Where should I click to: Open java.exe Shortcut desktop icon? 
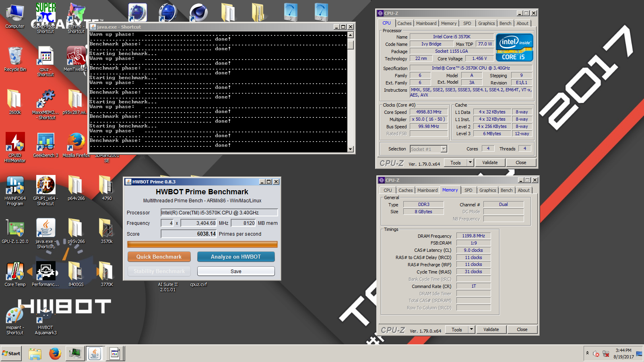pyautogui.click(x=45, y=233)
